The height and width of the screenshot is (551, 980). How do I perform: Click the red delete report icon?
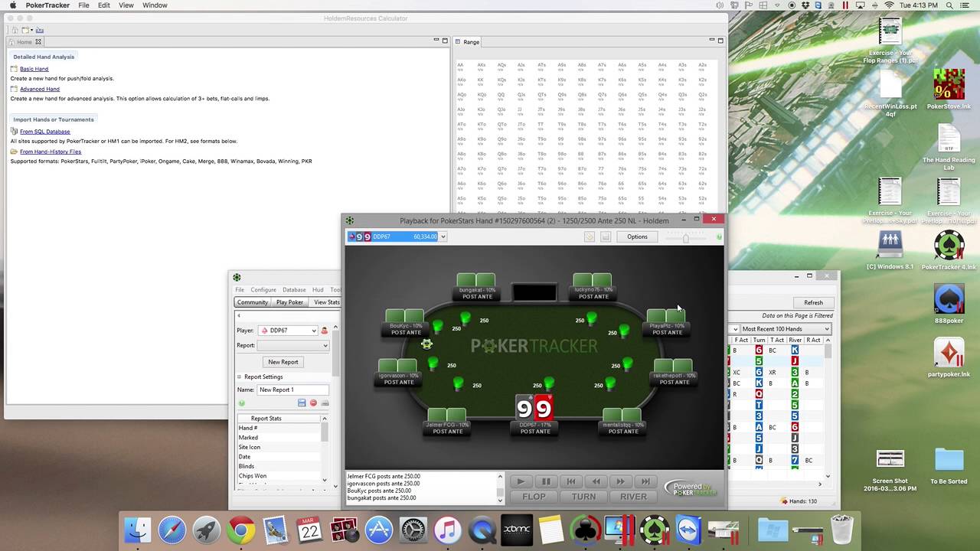[313, 403]
